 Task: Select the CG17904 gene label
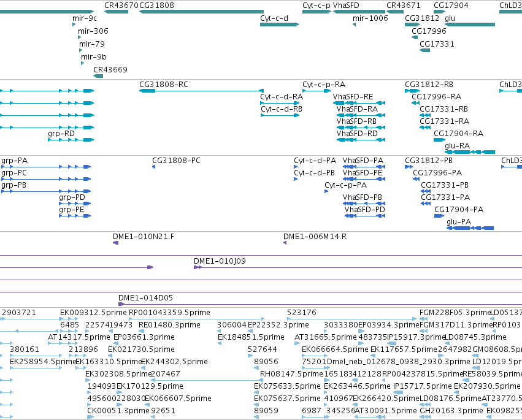tap(451, 6)
